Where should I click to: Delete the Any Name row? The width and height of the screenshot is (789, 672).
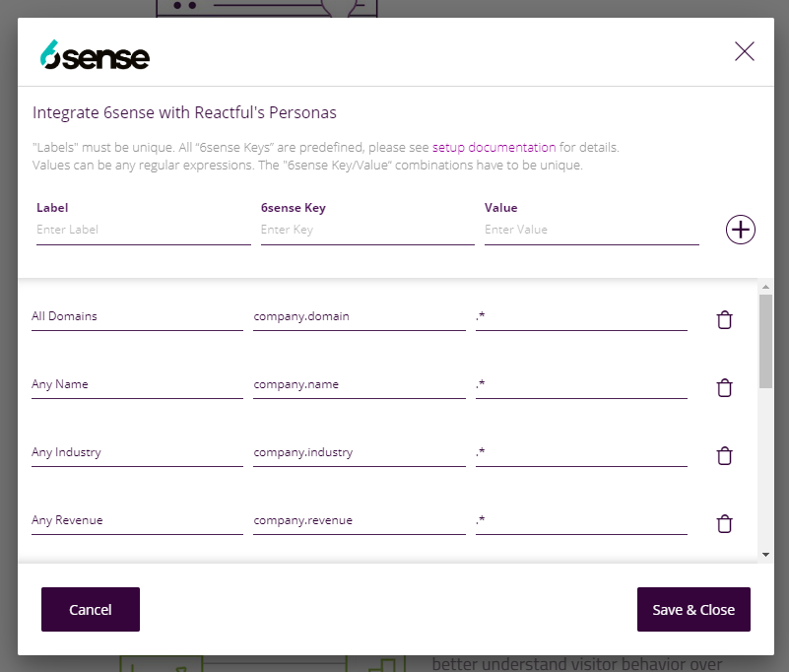tap(724, 387)
